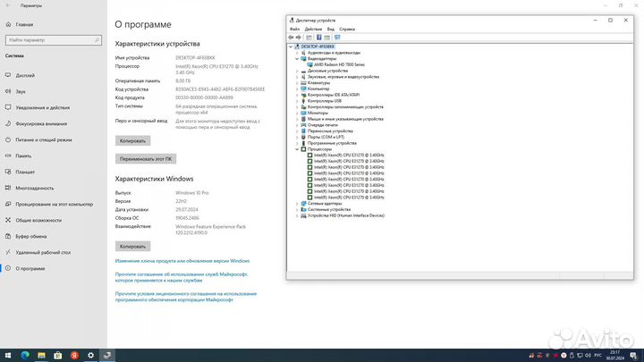Image resolution: width=644 pixels, height=362 pixels.
Task: Open the Действие menu in Device Manager
Action: (312, 29)
